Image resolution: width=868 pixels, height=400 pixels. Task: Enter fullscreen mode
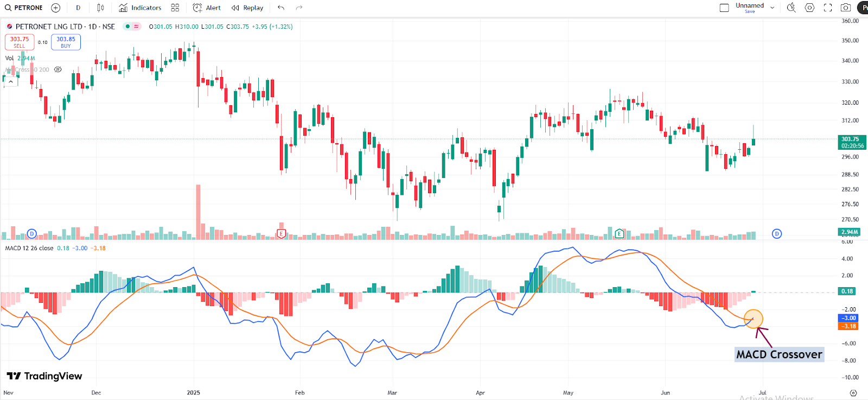tap(828, 8)
